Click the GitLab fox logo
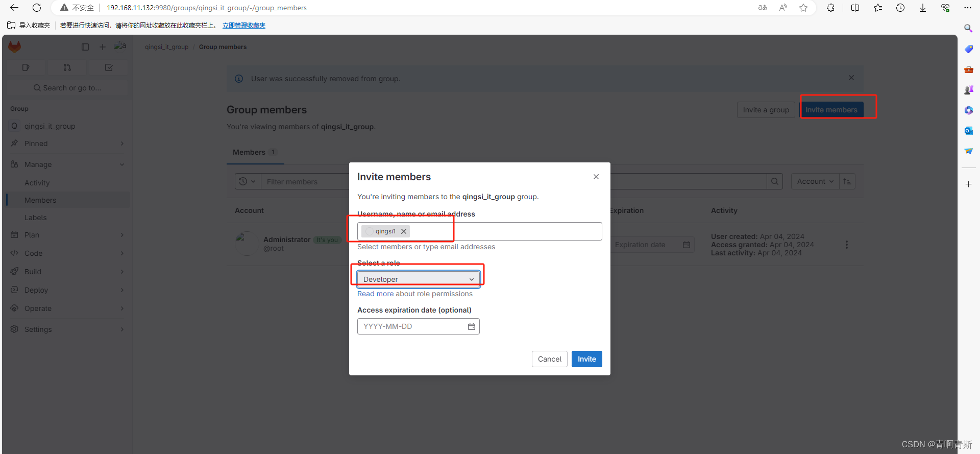This screenshot has width=980, height=454. tap(15, 47)
